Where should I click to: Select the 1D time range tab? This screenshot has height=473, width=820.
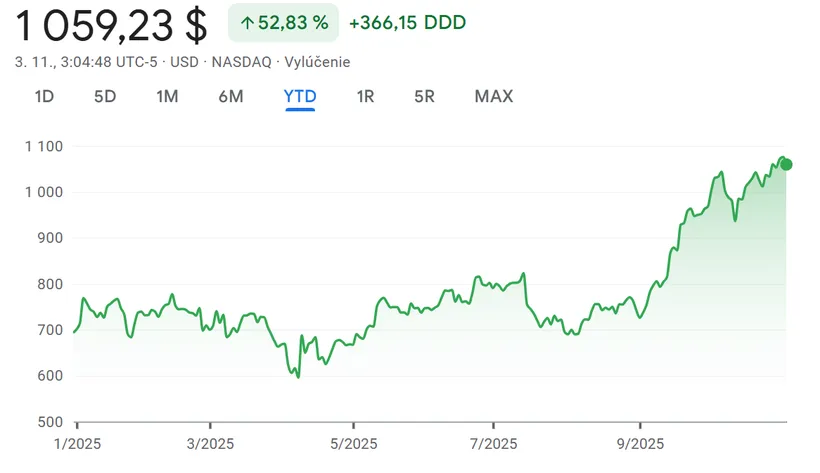click(44, 96)
